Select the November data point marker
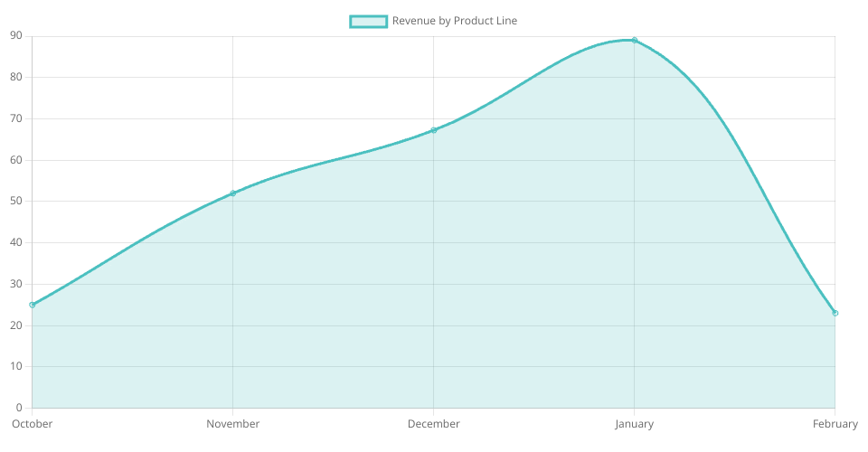This screenshot has width=868, height=452. click(233, 193)
